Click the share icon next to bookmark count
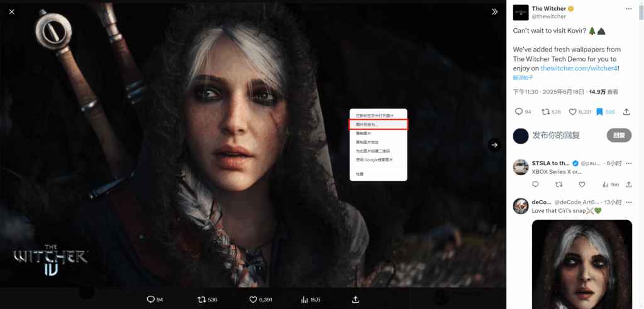This screenshot has width=644, height=309. 627,112
